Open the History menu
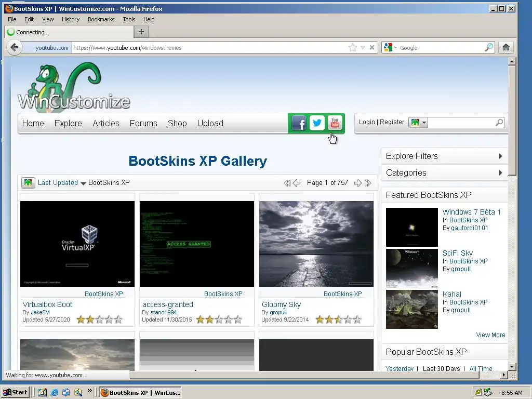 click(71, 19)
